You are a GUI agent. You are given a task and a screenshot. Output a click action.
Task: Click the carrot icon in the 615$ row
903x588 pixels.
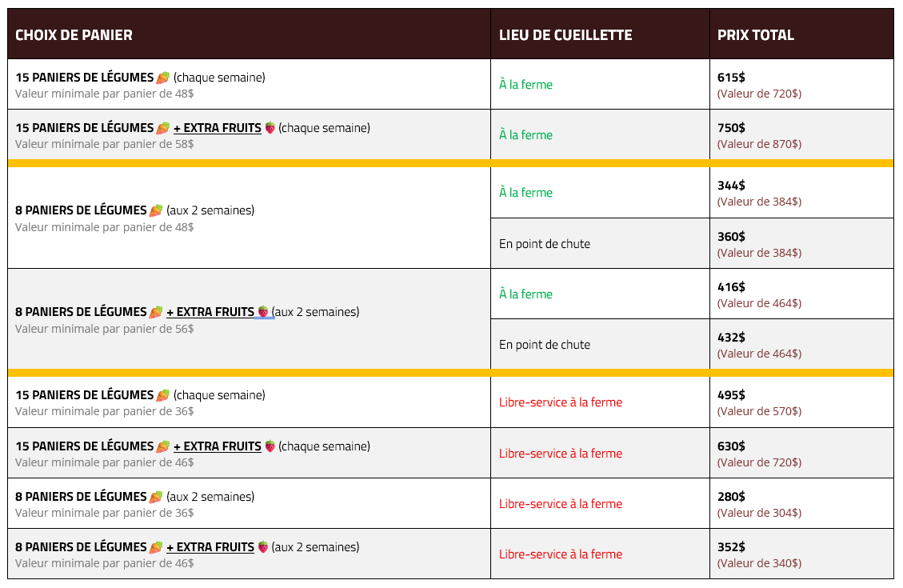[162, 78]
